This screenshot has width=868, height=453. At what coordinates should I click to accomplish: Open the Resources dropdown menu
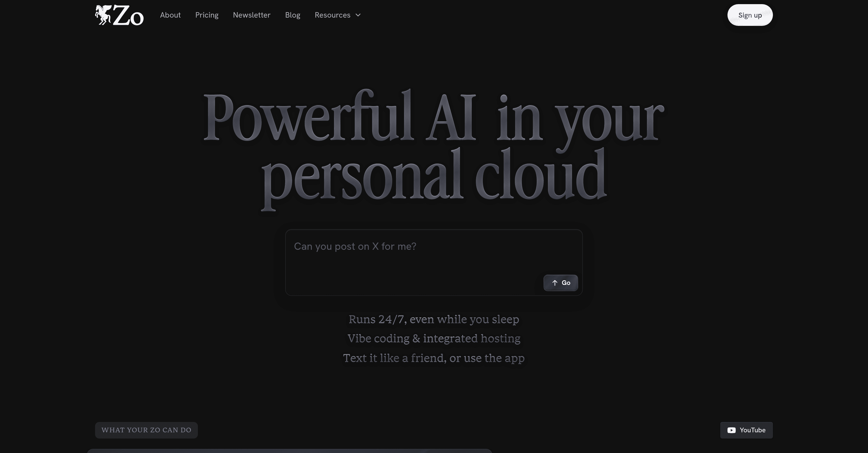coord(332,15)
